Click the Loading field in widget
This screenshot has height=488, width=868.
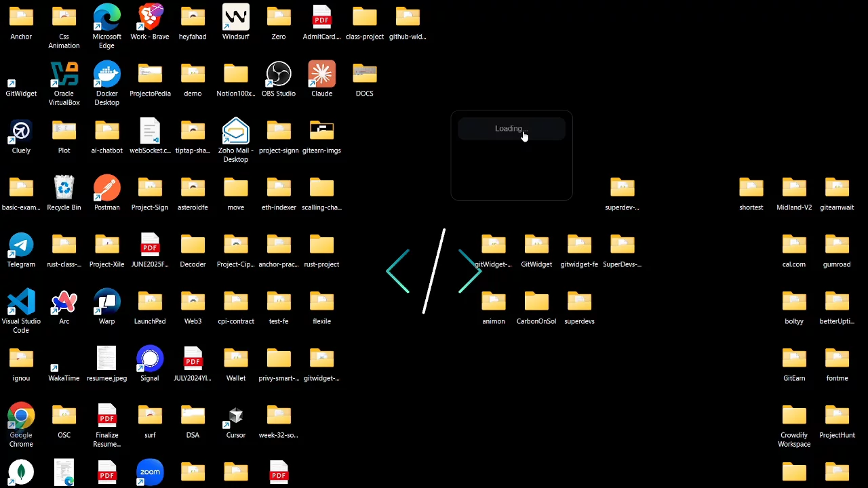click(511, 129)
